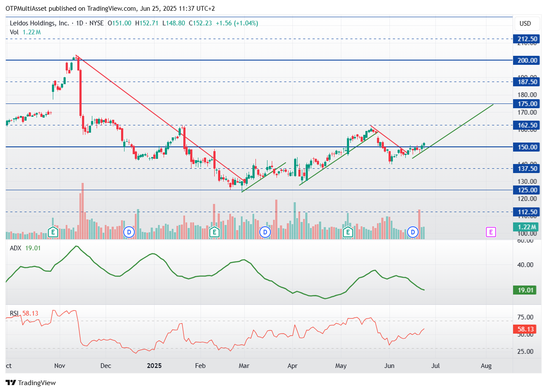Click the June dividend D marker
This screenshot has height=392, width=547.
point(413,232)
